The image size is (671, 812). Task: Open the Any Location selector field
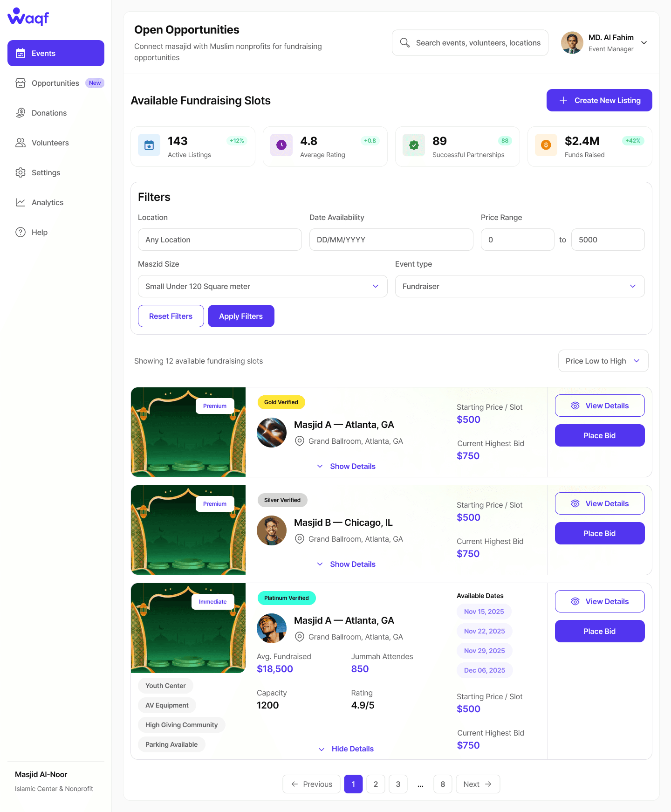(x=220, y=240)
